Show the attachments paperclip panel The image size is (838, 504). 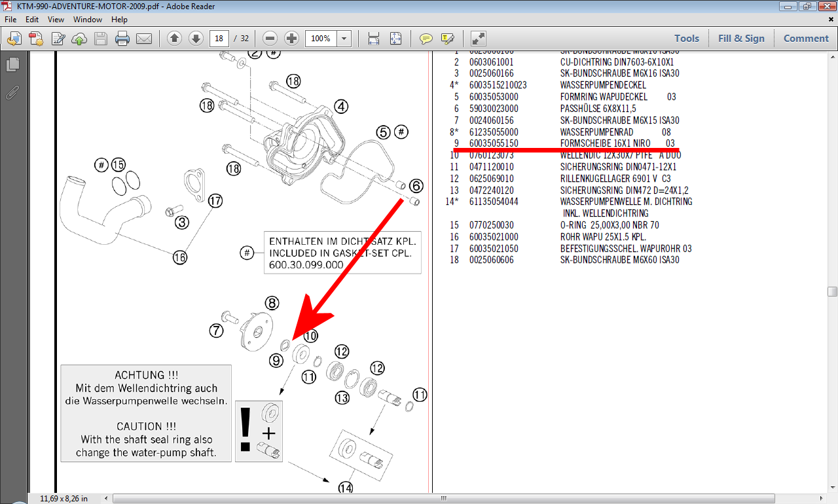pos(12,92)
